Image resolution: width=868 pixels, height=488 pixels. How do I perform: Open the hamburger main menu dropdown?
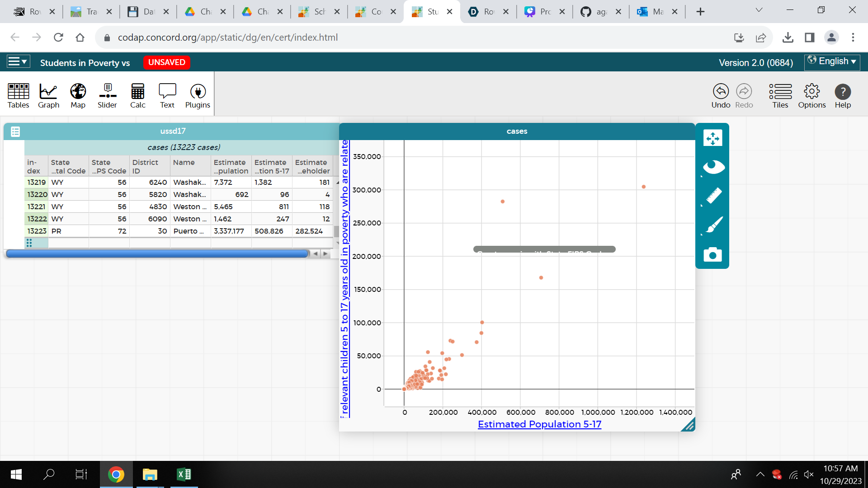pyautogui.click(x=18, y=62)
